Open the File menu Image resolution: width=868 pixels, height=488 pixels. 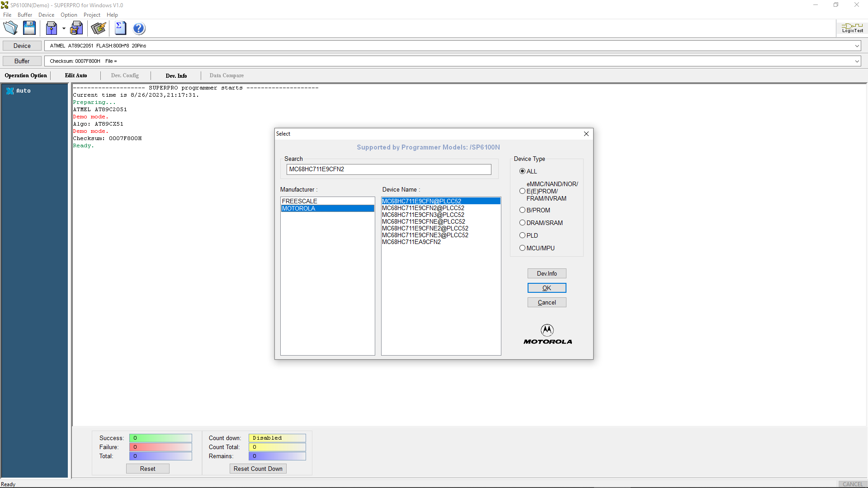(7, 15)
